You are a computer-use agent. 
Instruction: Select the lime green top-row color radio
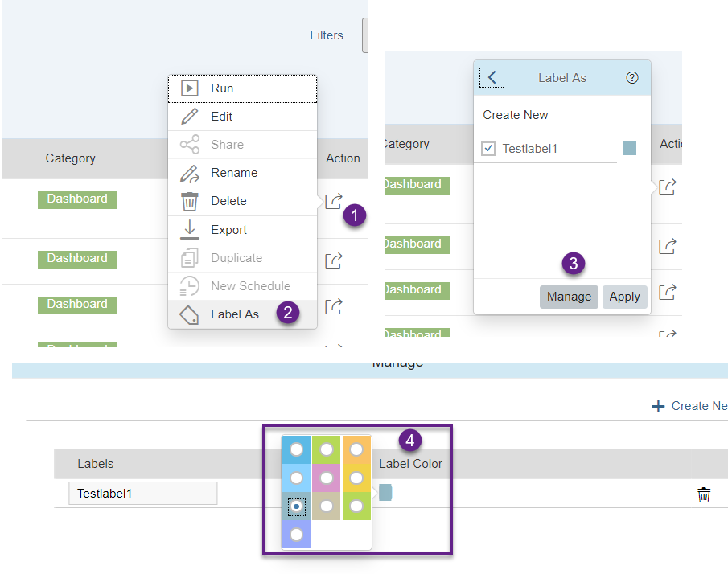[327, 449]
